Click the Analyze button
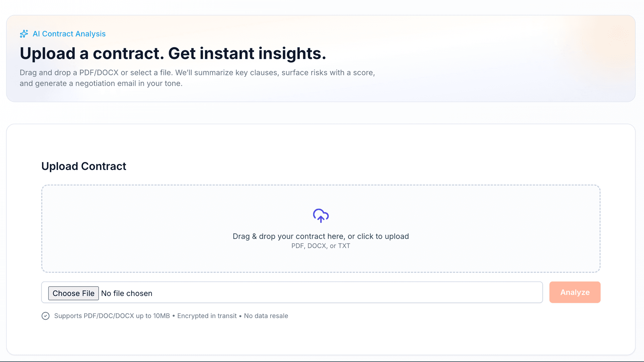The image size is (644, 362). [575, 292]
